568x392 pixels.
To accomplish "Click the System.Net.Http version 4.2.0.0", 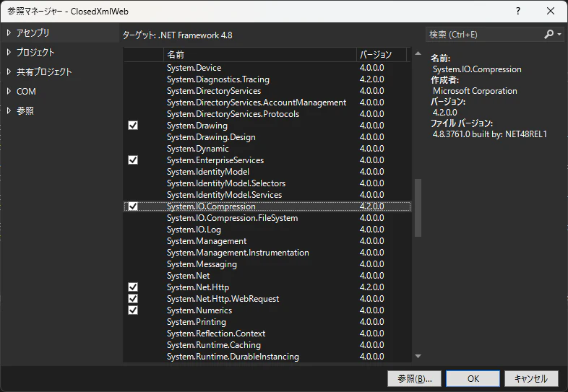I will [371, 287].
